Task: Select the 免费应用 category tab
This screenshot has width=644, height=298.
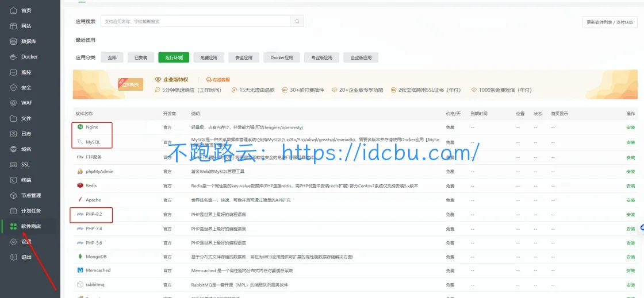Action: pyautogui.click(x=209, y=57)
